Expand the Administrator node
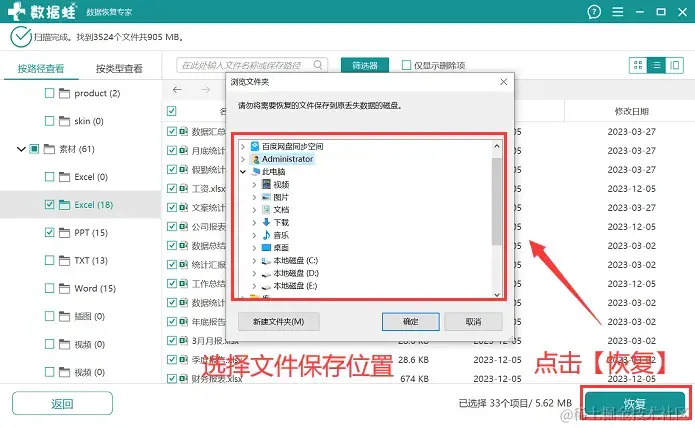 pyautogui.click(x=243, y=159)
